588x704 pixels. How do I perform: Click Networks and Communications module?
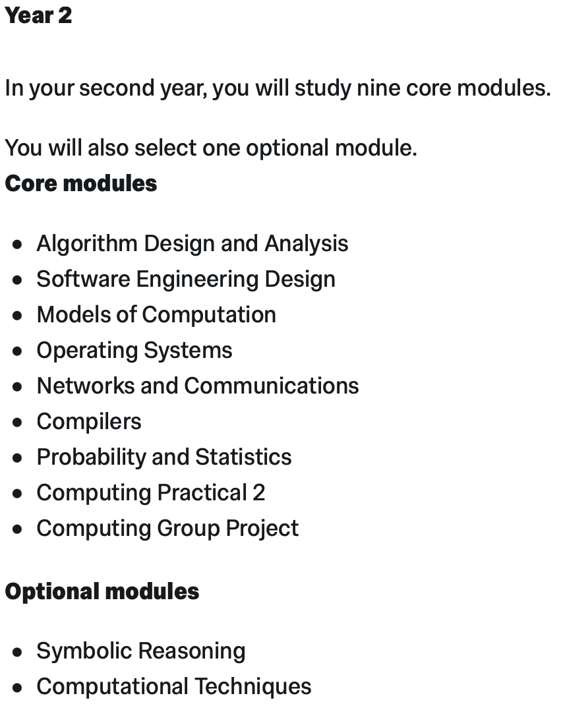point(198,386)
